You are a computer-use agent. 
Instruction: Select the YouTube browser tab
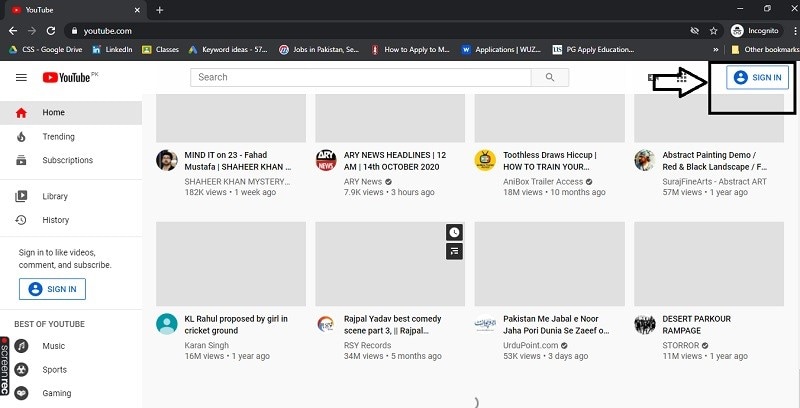[x=76, y=10]
